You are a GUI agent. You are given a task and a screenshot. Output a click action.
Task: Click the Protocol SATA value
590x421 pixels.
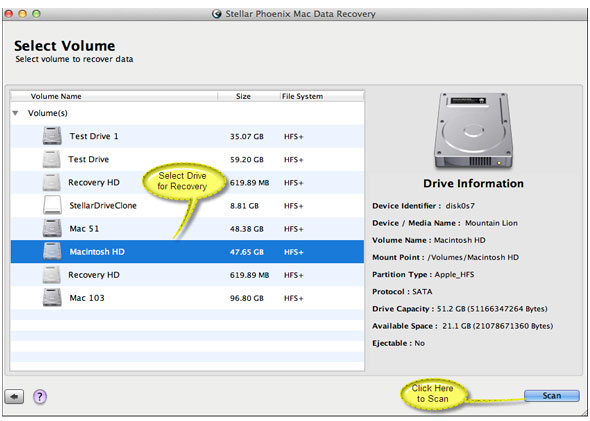[422, 292]
